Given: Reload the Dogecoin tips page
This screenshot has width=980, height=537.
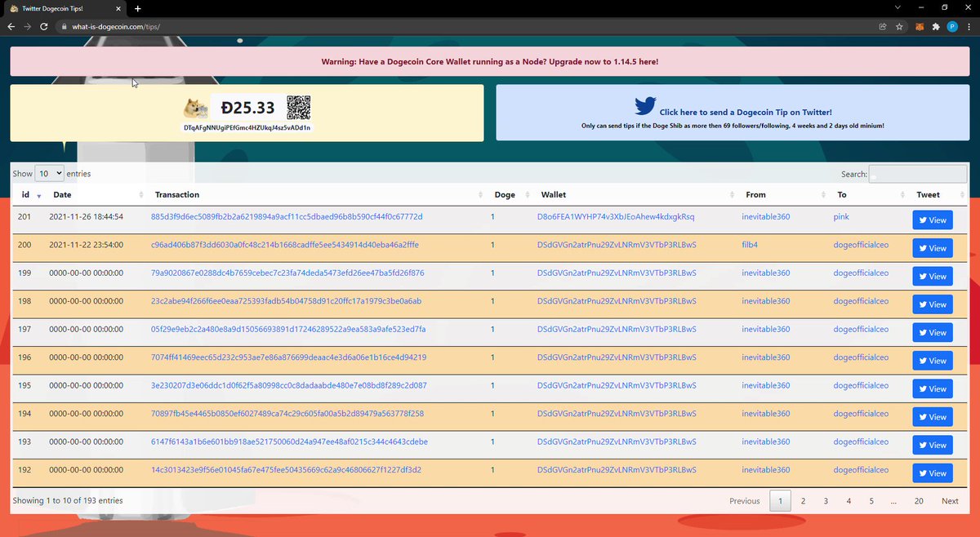Looking at the screenshot, I should pos(44,26).
